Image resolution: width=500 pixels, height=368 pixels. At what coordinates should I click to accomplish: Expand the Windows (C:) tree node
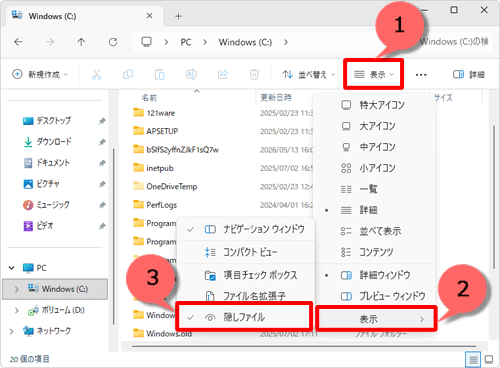(17, 289)
